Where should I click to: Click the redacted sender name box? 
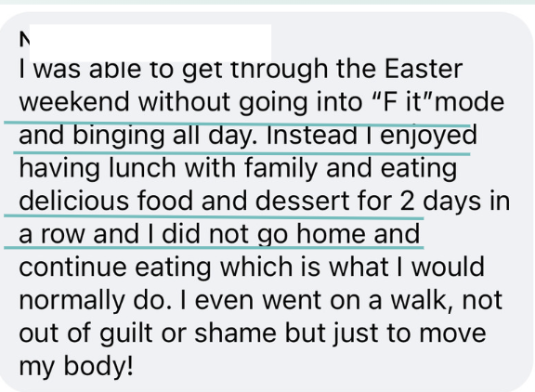150,43
